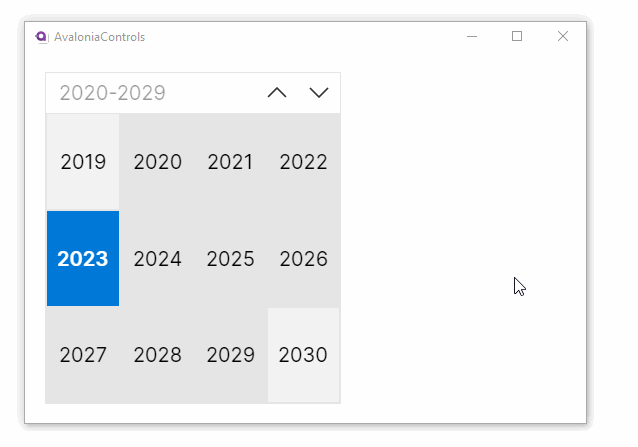The image size is (638, 447).
Task: Close the AvaloniaControls window
Action: [x=563, y=37]
